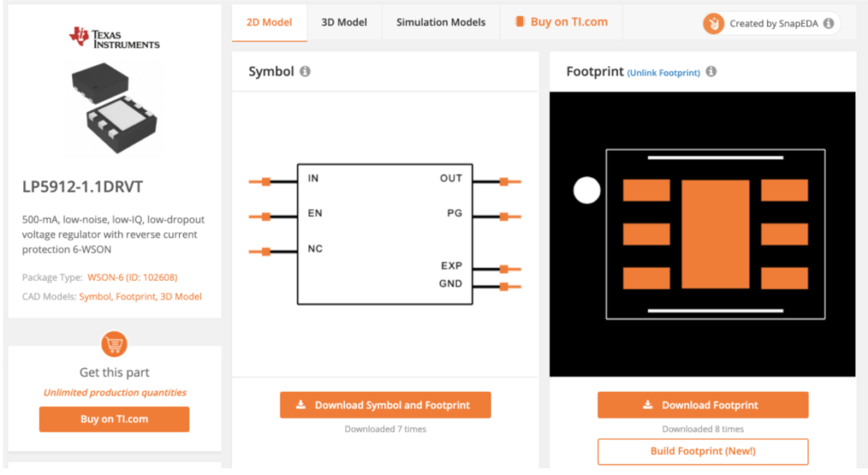Click the Created by SnapEDA badge text
The width and height of the screenshot is (868, 475).
coord(773,23)
